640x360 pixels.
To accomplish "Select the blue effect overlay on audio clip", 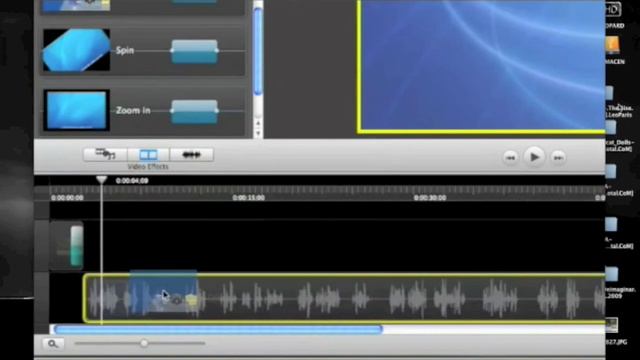I will [x=163, y=292].
